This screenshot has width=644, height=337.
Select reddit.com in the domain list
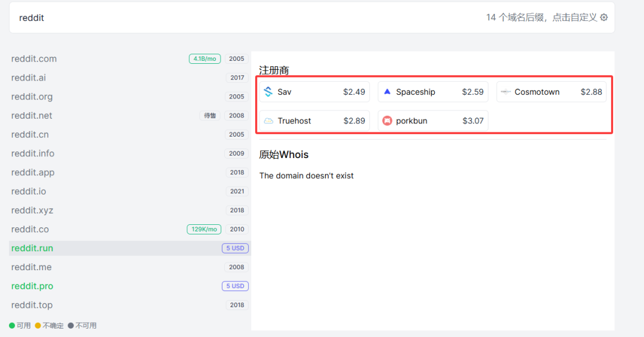130,59
